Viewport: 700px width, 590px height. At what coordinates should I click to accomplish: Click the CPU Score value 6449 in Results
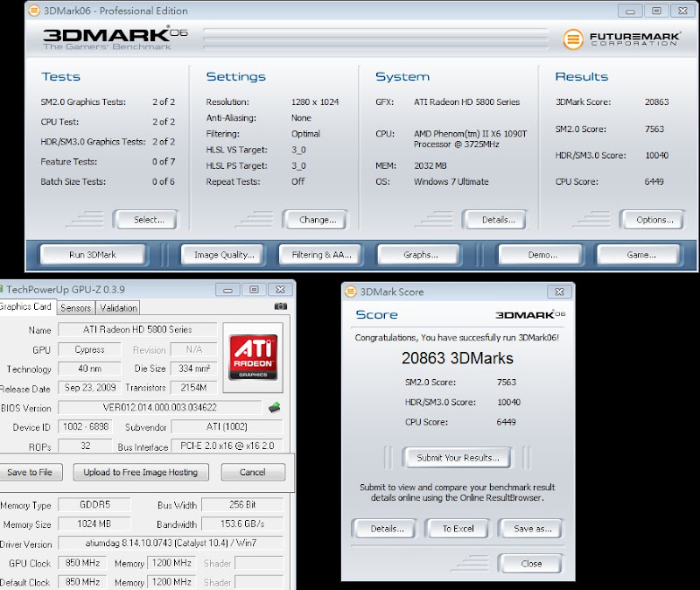tap(654, 181)
